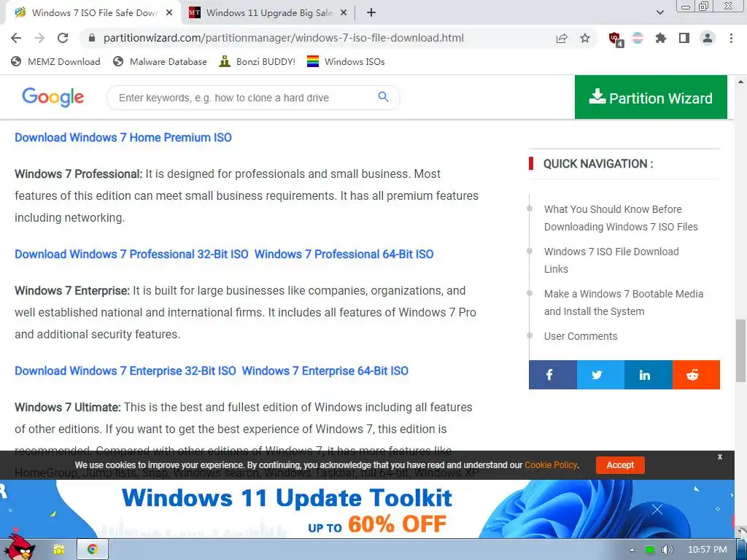
Task: Accept the cookie policy
Action: click(x=620, y=465)
